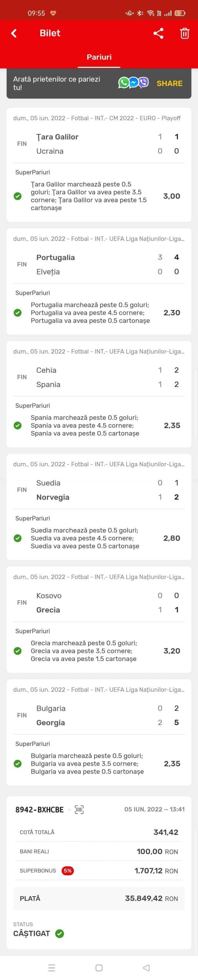Share via the WhatsApp icon
198x980 pixels.
pos(124,83)
